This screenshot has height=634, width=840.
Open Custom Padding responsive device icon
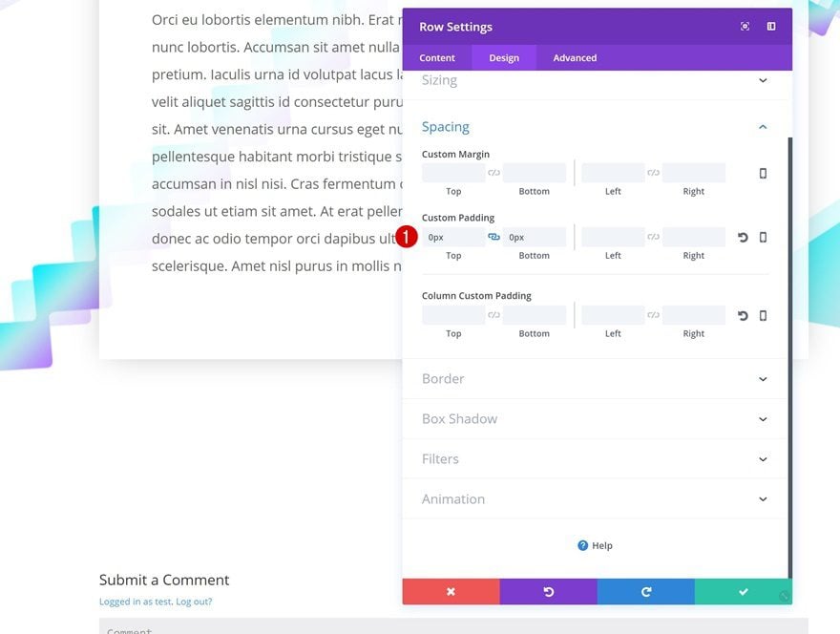[x=763, y=238]
